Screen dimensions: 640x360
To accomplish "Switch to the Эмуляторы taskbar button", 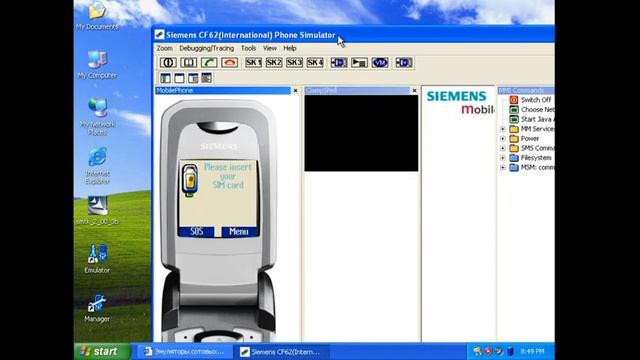I will pyautogui.click(x=185, y=351).
